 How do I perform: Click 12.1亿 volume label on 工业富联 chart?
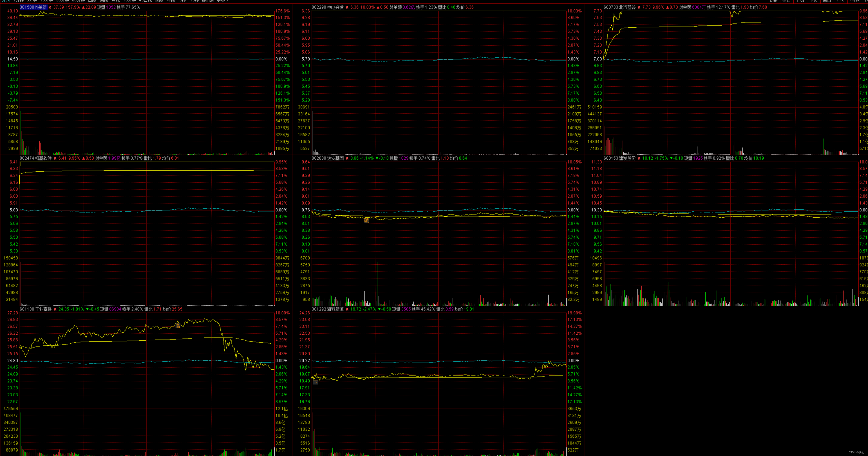point(281,409)
